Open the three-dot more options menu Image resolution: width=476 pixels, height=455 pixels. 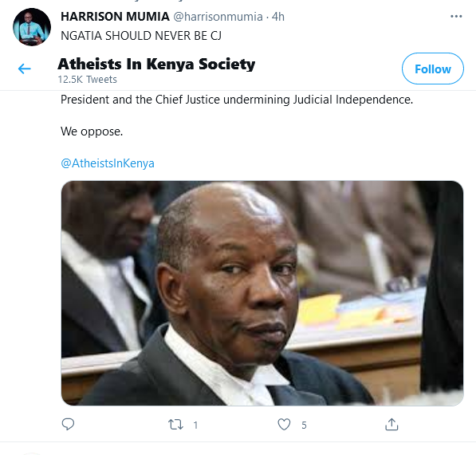tap(456, 17)
